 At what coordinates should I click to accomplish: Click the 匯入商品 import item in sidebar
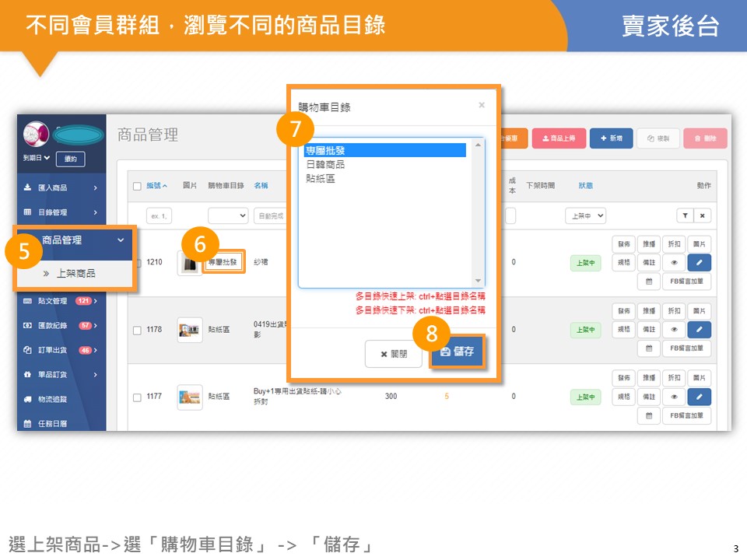pos(61,187)
